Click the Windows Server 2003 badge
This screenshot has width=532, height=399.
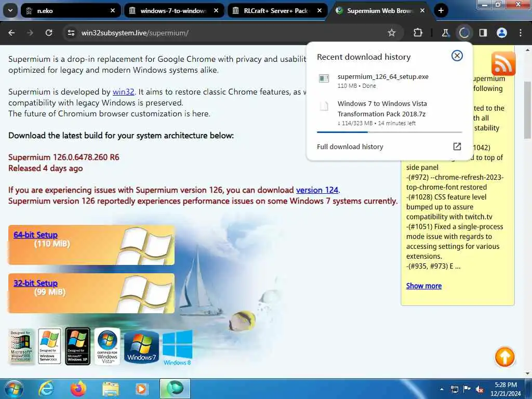pos(49,346)
